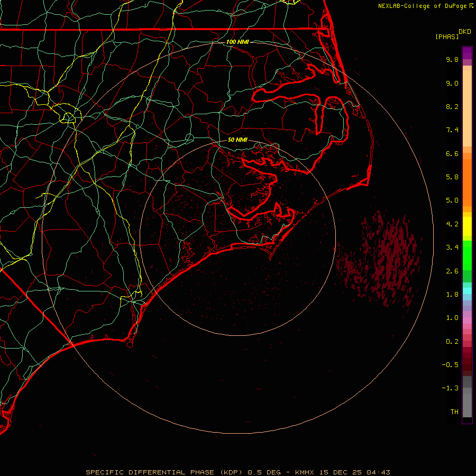This screenshot has height=476, width=476.
Task: Pick the orange segment of the color bar
Action: 467,182
